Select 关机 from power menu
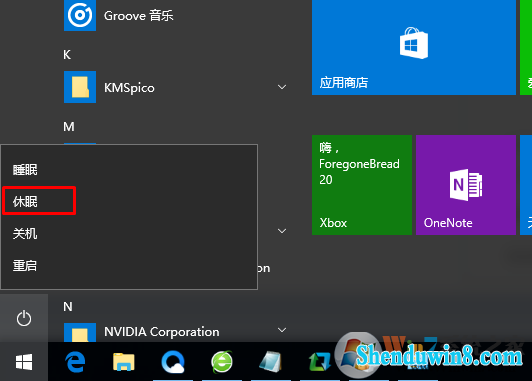 (129, 233)
